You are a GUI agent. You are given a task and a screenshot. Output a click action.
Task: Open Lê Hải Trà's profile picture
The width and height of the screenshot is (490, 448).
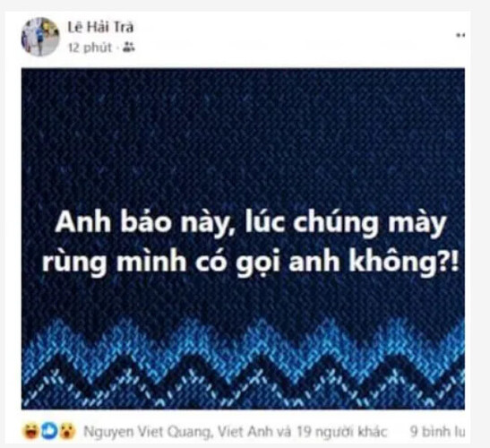(40, 37)
